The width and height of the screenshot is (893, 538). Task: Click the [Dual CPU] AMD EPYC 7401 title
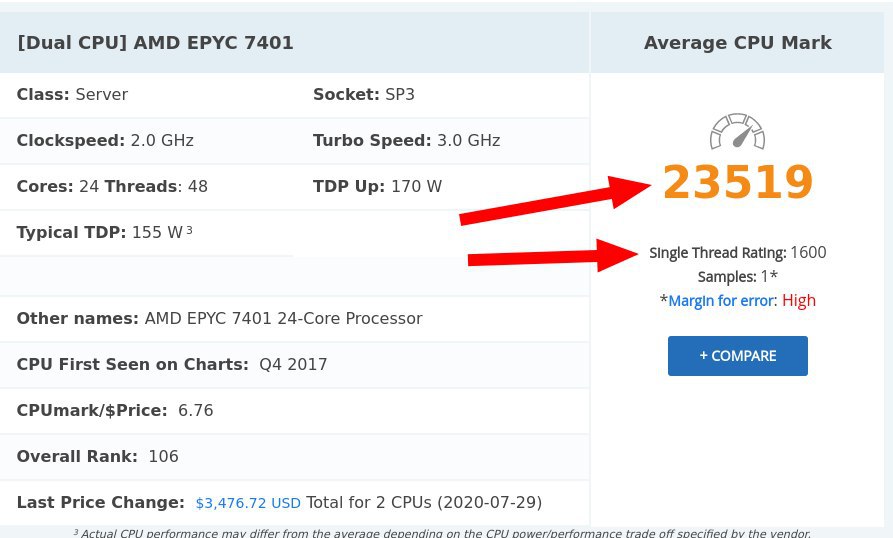tap(155, 43)
